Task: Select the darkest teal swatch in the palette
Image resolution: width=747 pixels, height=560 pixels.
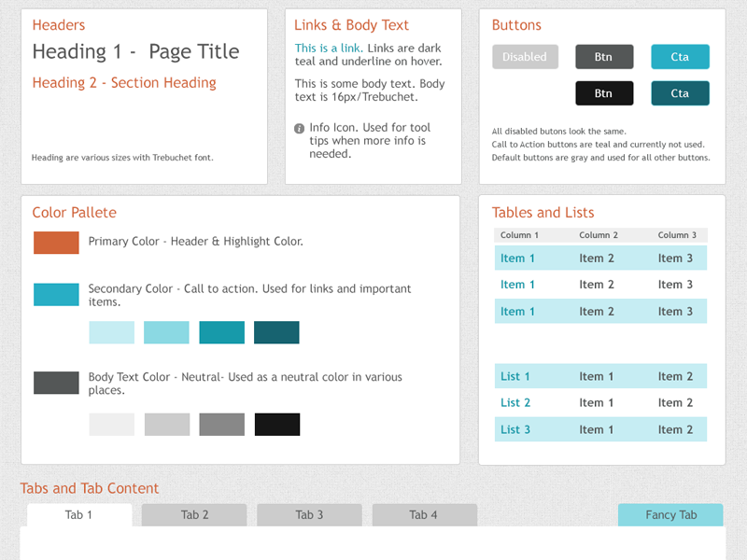Action: coord(276,331)
